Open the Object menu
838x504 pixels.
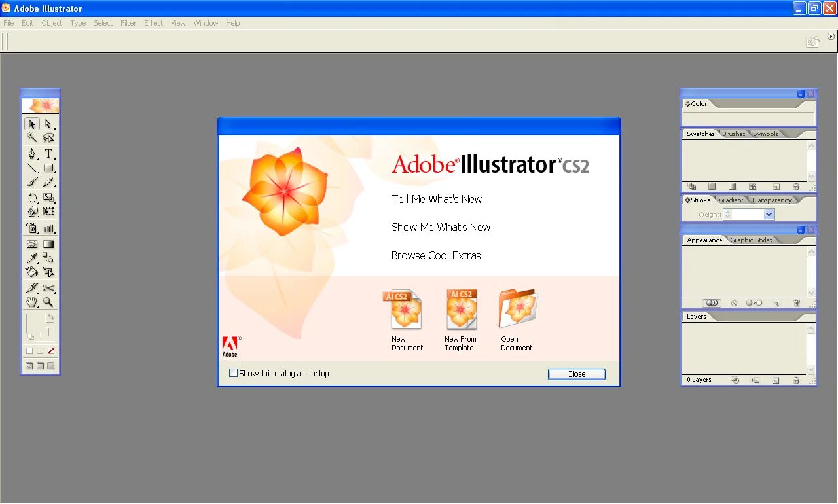(52, 23)
